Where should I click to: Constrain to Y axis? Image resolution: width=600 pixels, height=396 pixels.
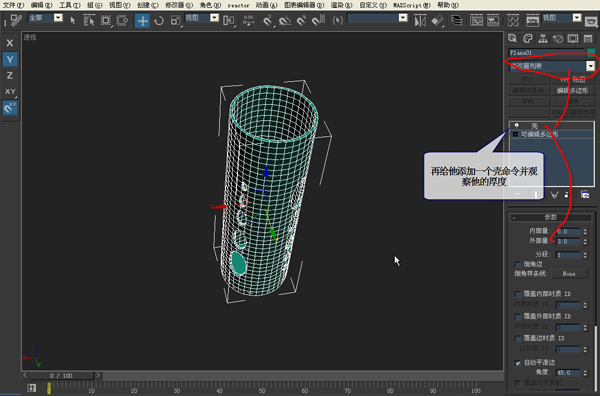(10, 59)
